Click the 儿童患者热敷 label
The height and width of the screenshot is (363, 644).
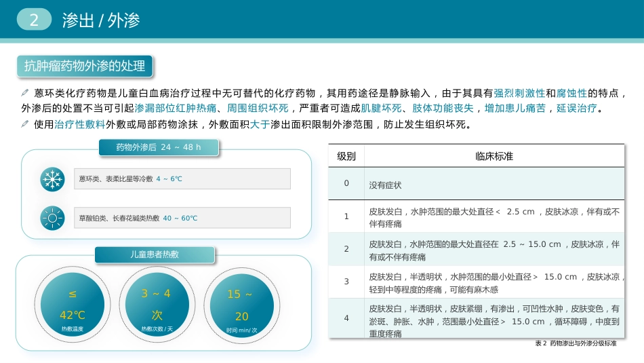coord(155,254)
